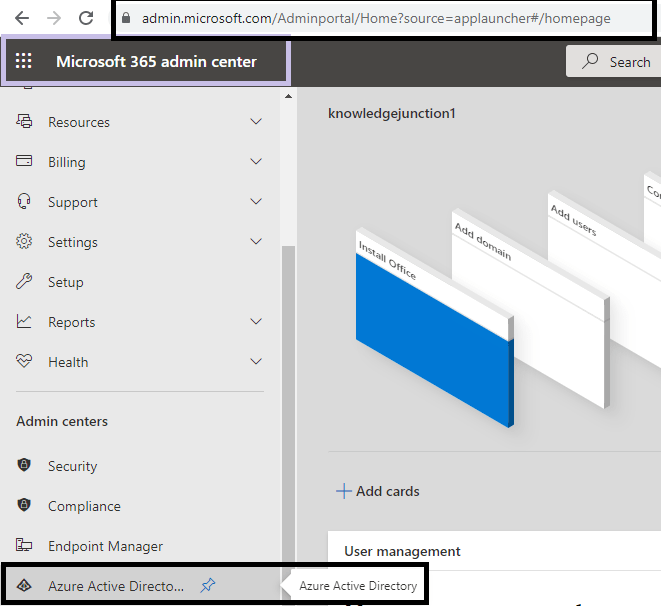Click the plus icon beside Add cards
The image size is (661, 606).
[344, 491]
